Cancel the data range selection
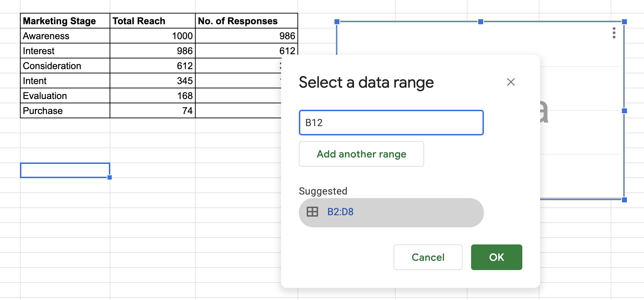644x300 pixels. pos(428,257)
